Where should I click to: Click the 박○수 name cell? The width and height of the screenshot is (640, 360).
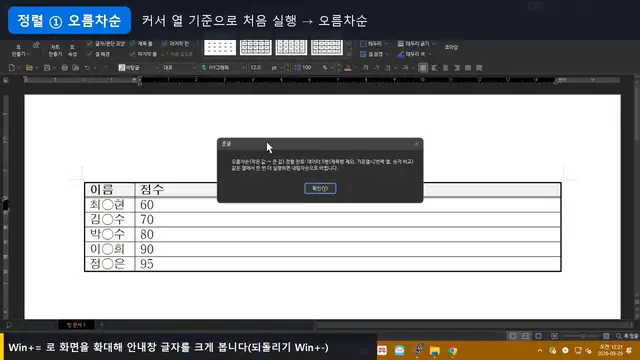click(x=109, y=234)
